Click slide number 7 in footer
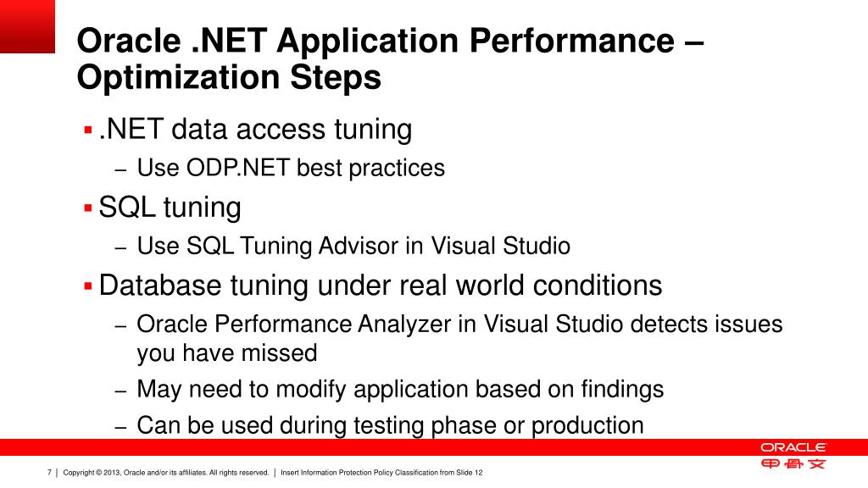868x488 pixels. 49,473
